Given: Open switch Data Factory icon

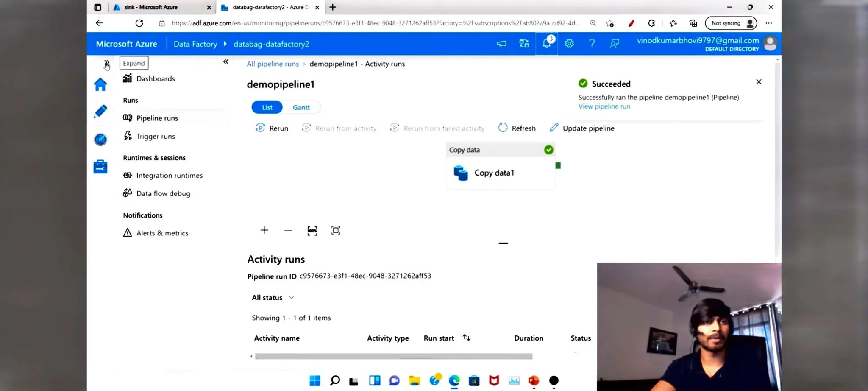Looking at the screenshot, I should 524,43.
